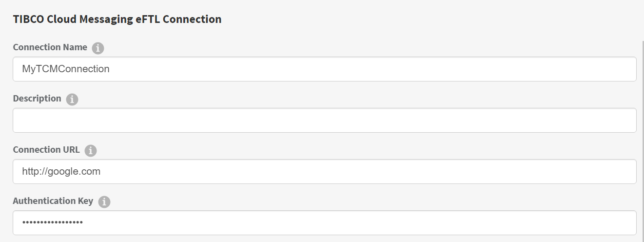Click on the masked password dots
The width and height of the screenshot is (644, 242).
(52, 222)
